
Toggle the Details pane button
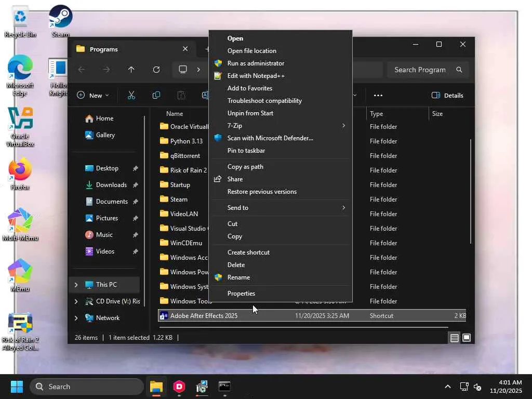pos(447,96)
